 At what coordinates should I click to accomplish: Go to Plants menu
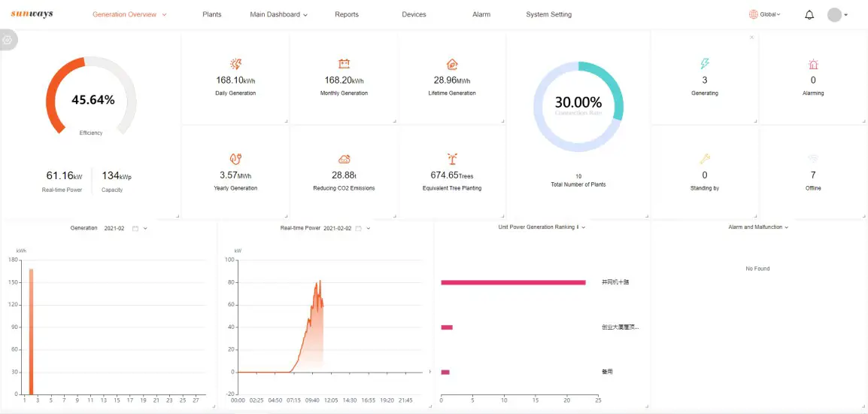(x=212, y=14)
